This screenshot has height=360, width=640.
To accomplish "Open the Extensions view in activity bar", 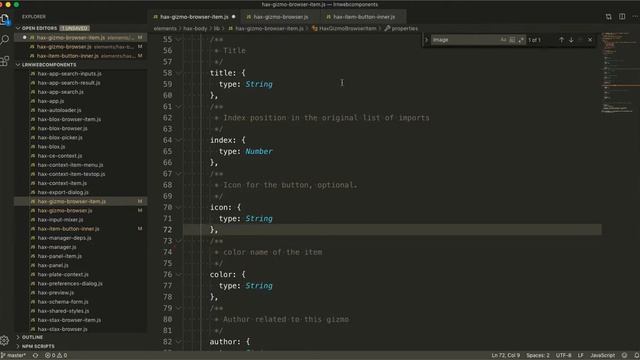I will [x=5, y=61].
